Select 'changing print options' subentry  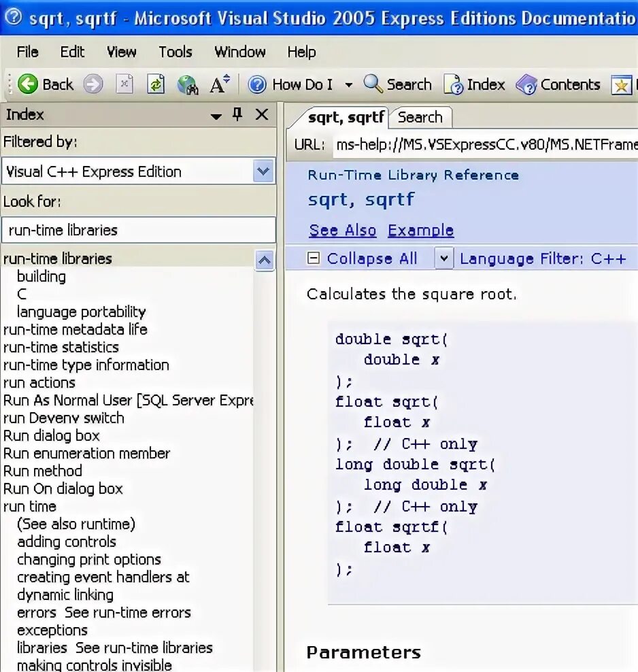point(89,559)
